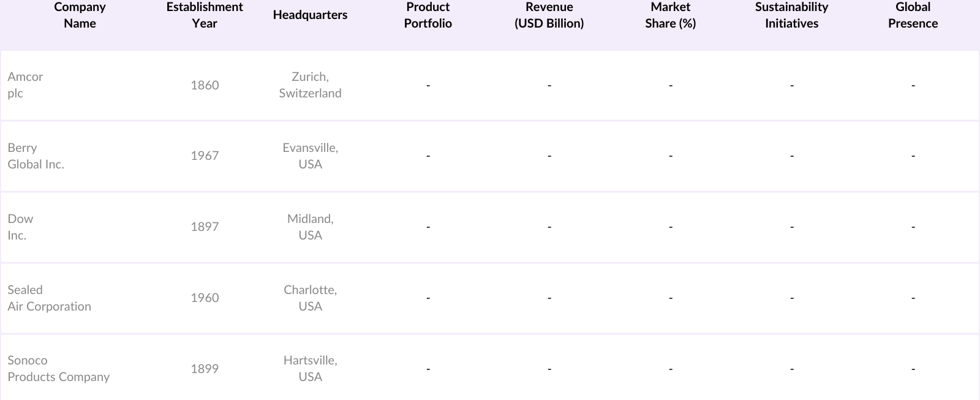Select the 1967 establishment year cell

tap(205, 156)
